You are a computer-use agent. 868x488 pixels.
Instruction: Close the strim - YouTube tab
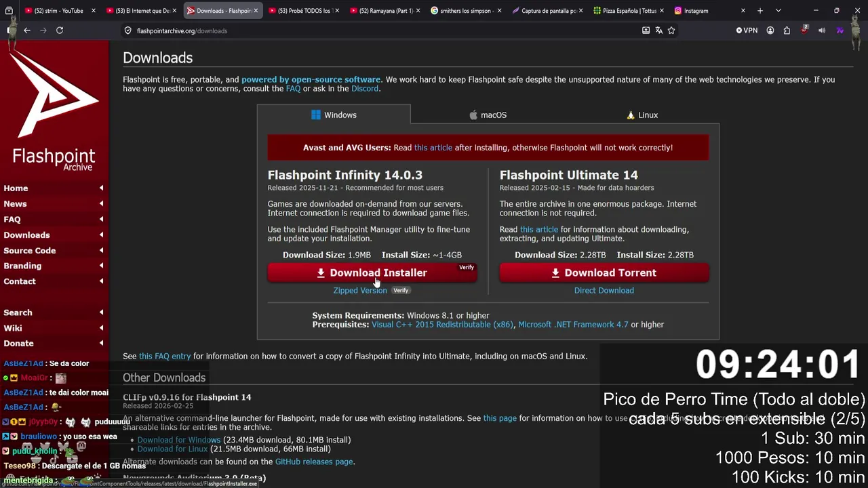click(x=93, y=11)
